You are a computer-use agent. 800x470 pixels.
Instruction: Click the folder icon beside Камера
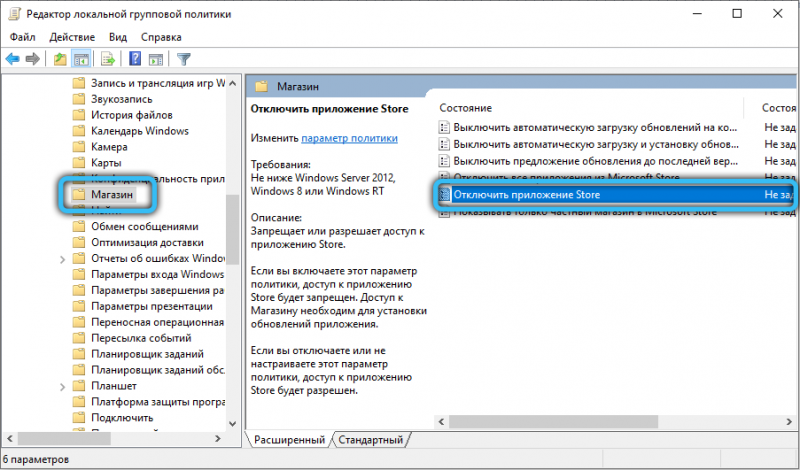(79, 147)
